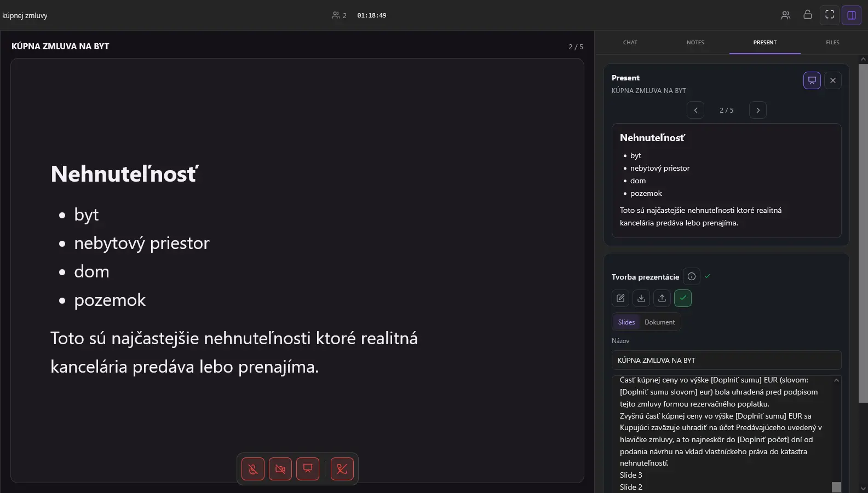Viewport: 868px width, 493px height.
Task: Go to the previous slide with the left chevron
Action: 695,110
